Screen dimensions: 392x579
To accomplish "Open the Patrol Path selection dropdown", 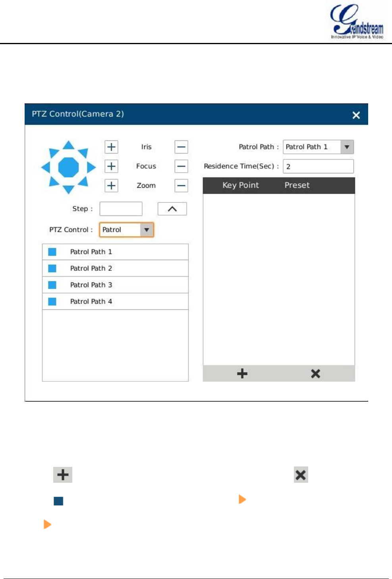I will [x=318, y=147].
